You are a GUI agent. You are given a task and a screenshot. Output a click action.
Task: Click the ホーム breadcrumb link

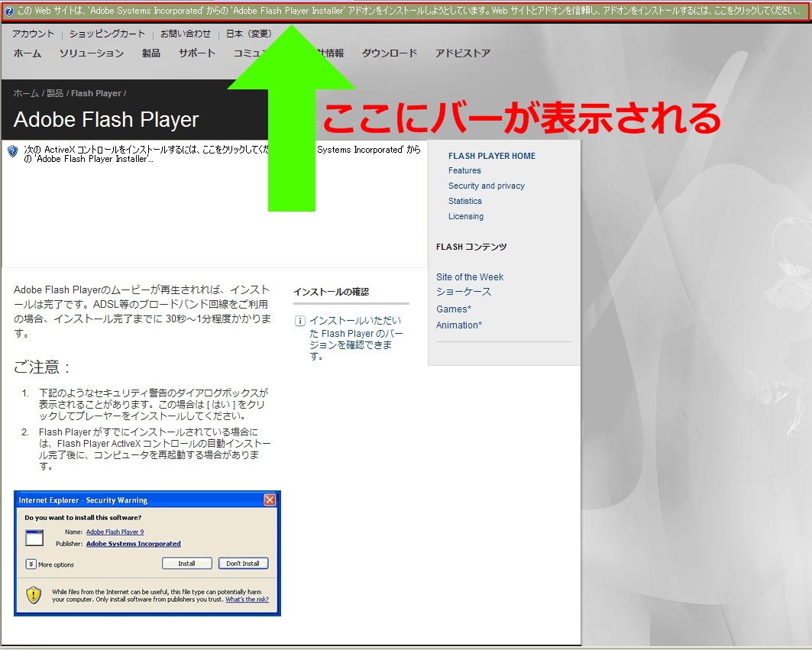pos(26,93)
